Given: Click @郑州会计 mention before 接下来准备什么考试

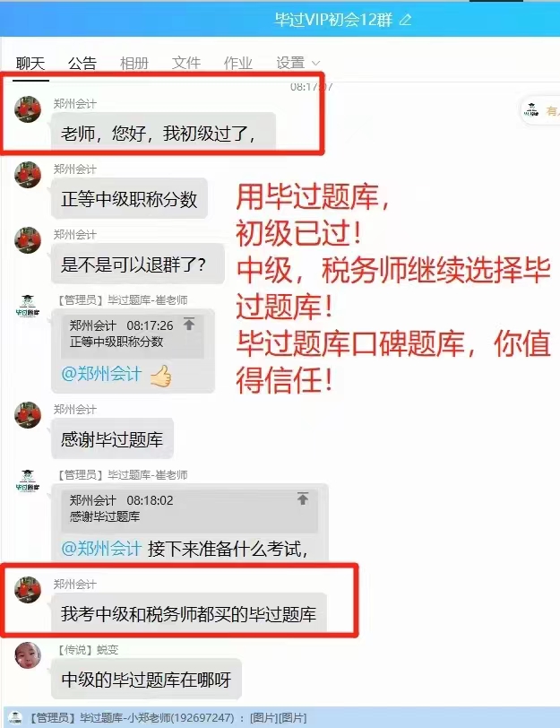Looking at the screenshot, I should [101, 549].
